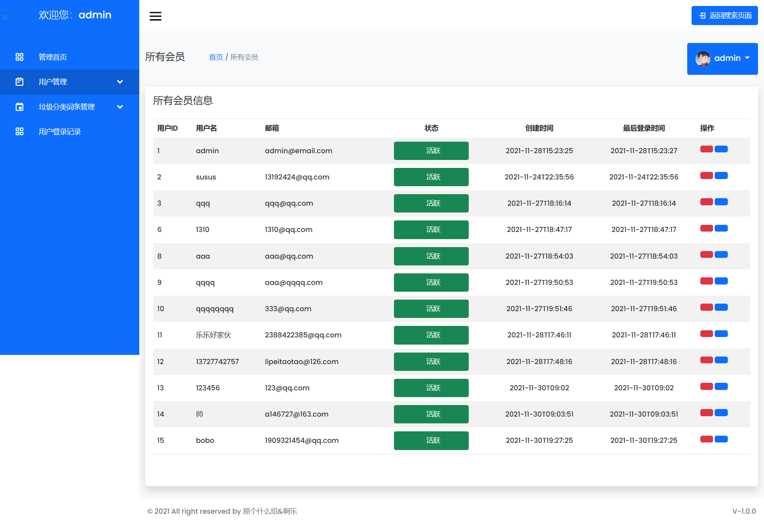Click the 返回搜索页面 button
Image resolution: width=764 pixels, height=532 pixels.
point(724,16)
